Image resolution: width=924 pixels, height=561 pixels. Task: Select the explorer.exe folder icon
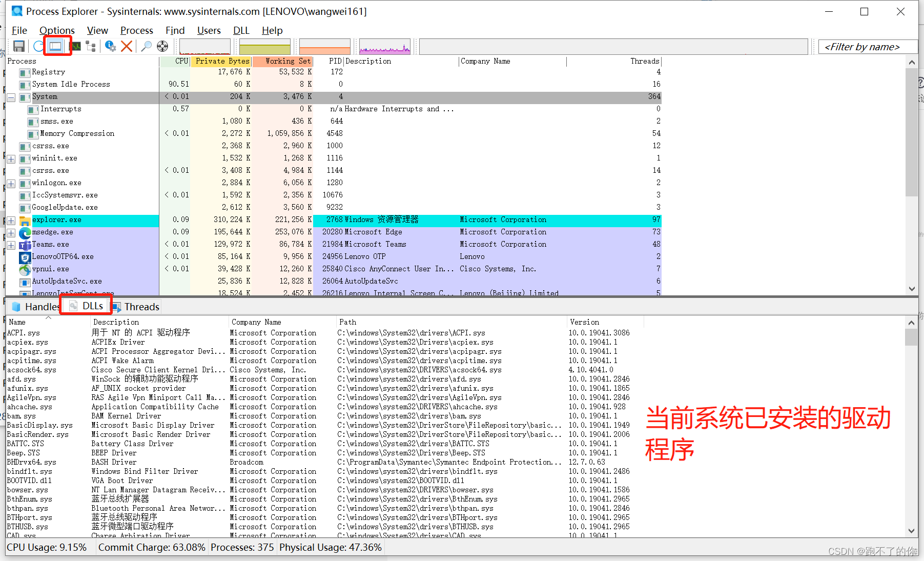tap(25, 221)
